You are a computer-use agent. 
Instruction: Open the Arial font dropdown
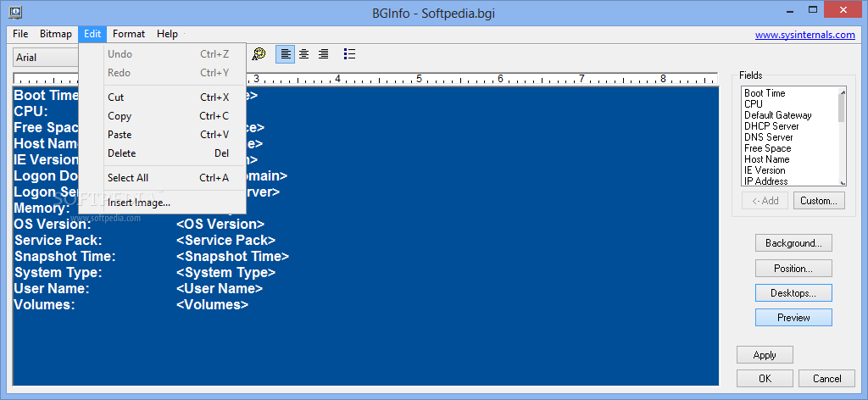point(46,57)
